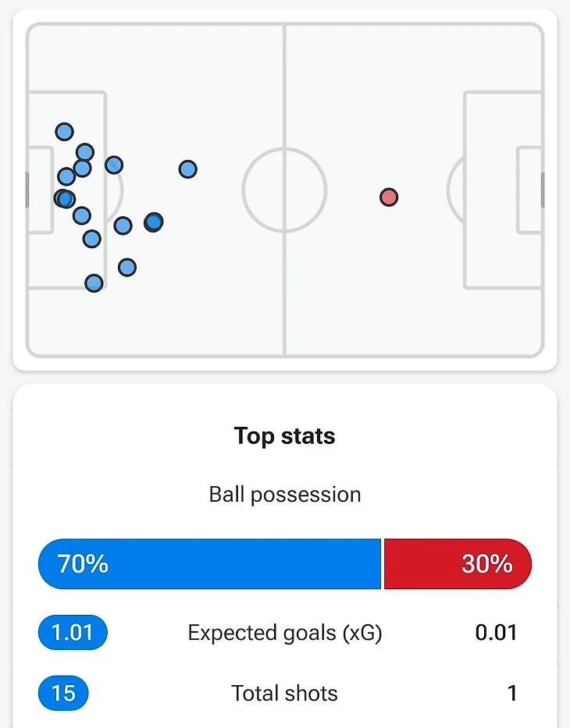Click the 70% possession text
The height and width of the screenshot is (728, 570).
pyautogui.click(x=83, y=563)
